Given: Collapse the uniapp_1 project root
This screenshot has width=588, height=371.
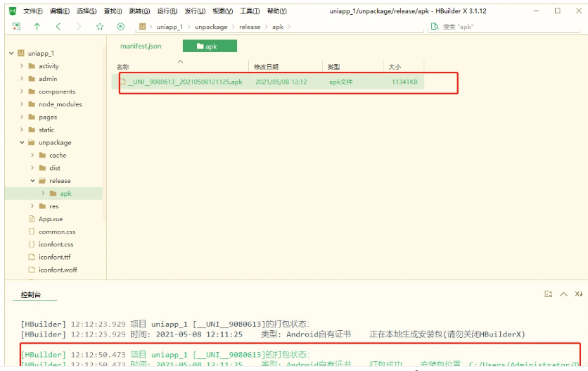Looking at the screenshot, I should [12, 54].
